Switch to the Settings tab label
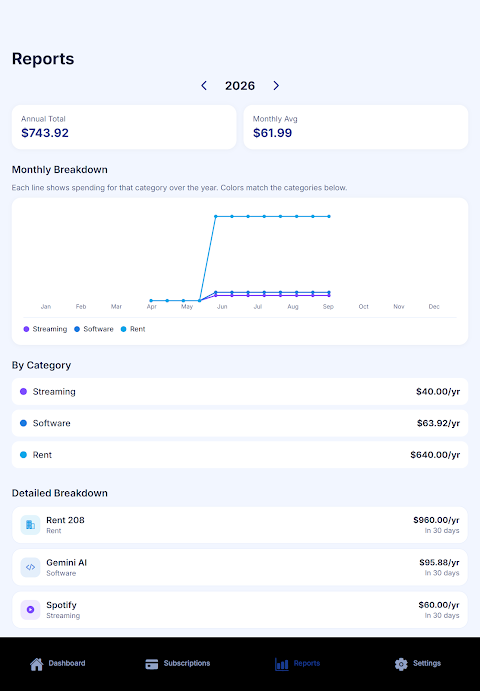This screenshot has height=691, width=480. pos(427,663)
